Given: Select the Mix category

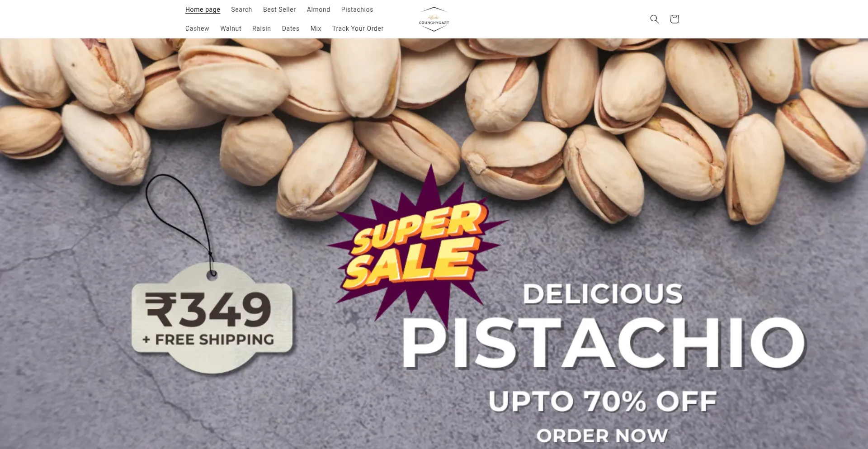Looking at the screenshot, I should coord(316,28).
